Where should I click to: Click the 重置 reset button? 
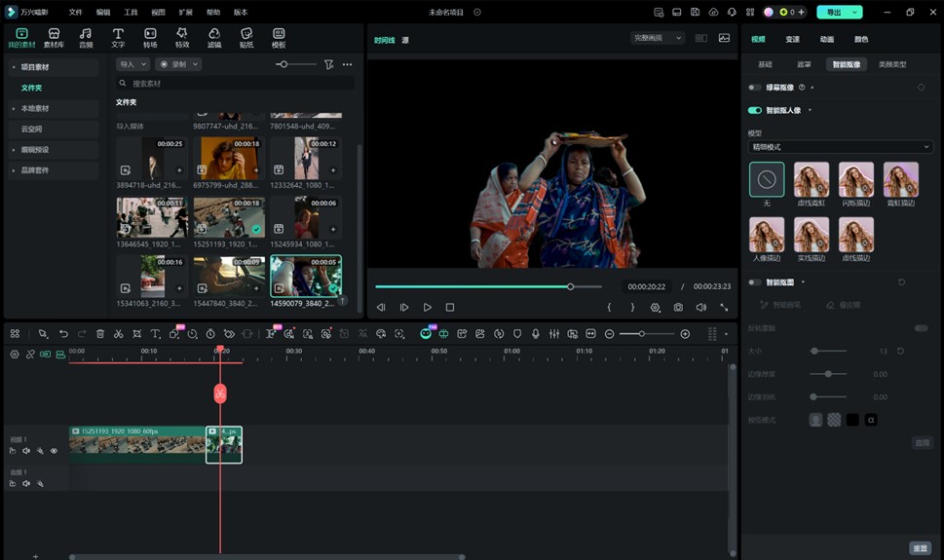919,548
